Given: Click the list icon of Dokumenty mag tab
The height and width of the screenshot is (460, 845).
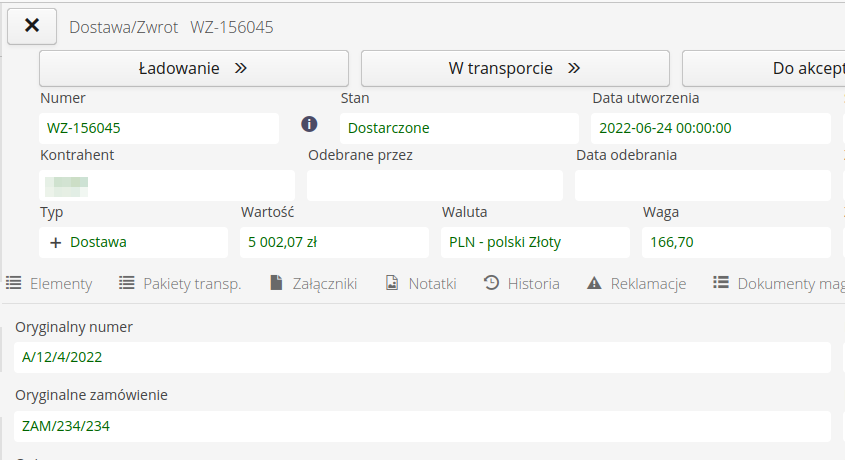Looking at the screenshot, I should tap(721, 283).
